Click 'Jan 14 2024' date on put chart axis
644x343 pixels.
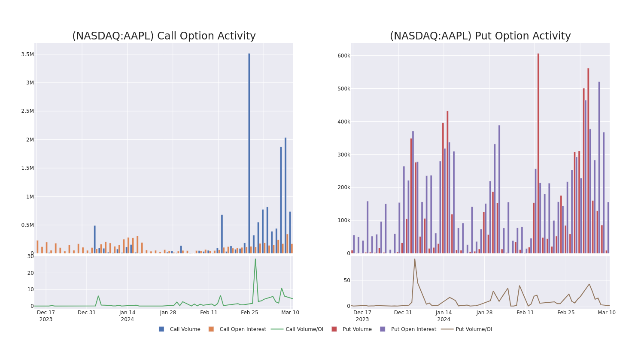click(x=444, y=316)
